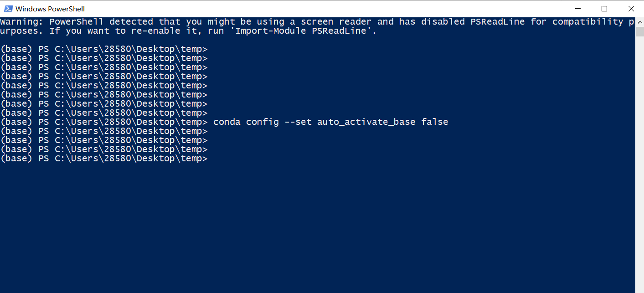Click the title bar background area
The height and width of the screenshot is (293, 644).
point(319,8)
